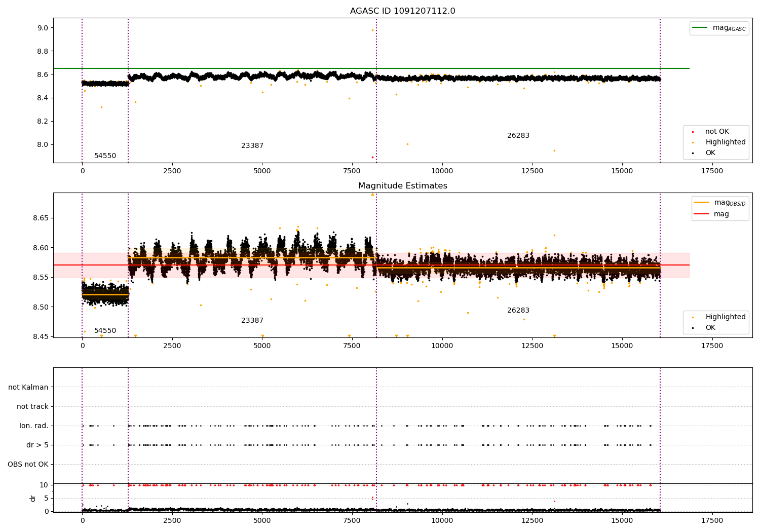Viewport: 760px width, 532px height.
Task: Click the 'dr > 5' axis label
Action: click(x=37, y=445)
